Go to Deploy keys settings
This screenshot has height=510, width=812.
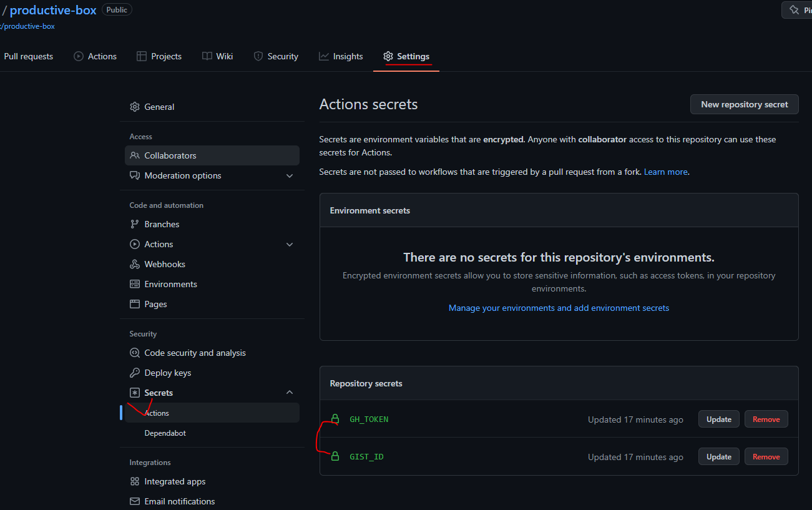(x=212, y=373)
